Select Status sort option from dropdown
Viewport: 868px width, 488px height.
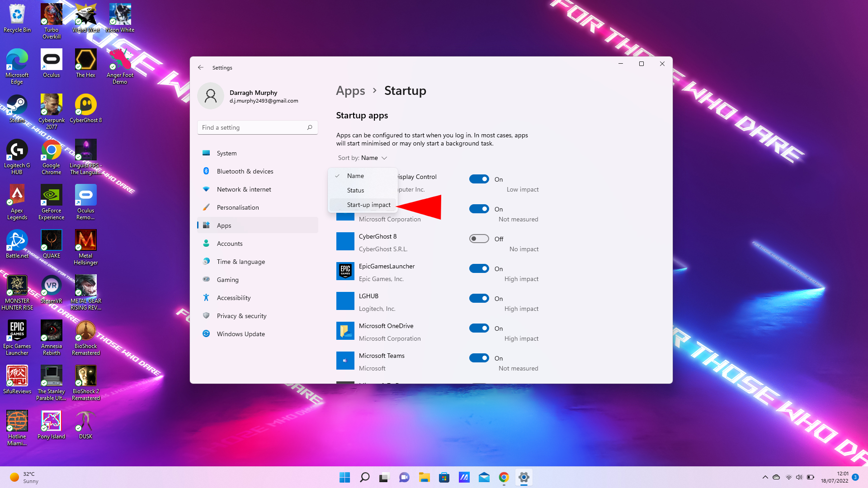[x=356, y=190]
